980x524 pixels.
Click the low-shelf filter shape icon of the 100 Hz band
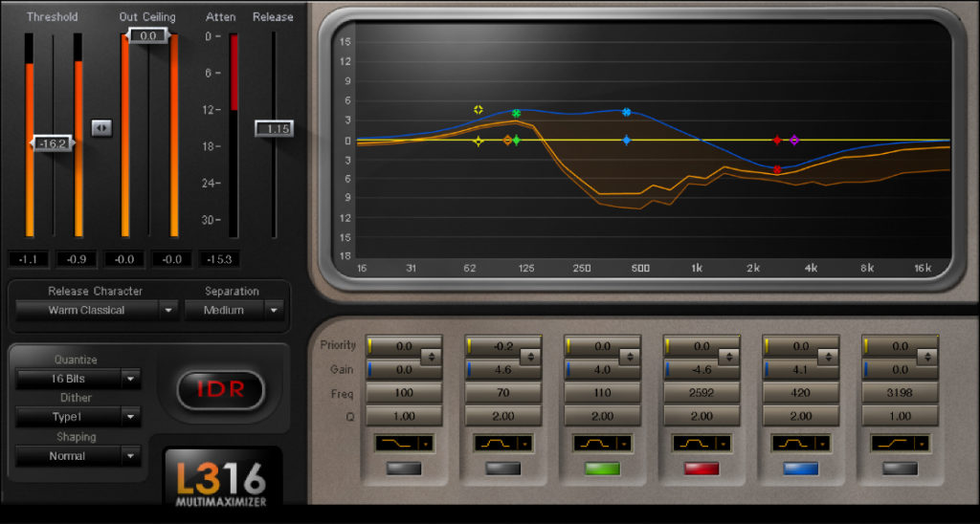404,443
